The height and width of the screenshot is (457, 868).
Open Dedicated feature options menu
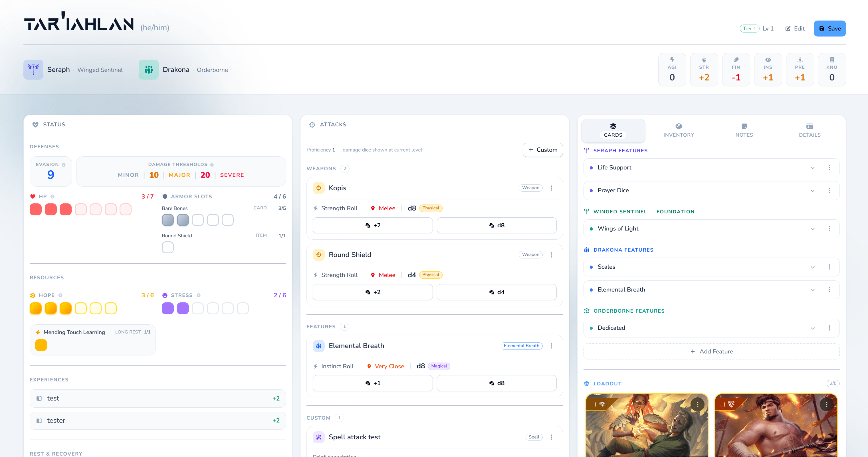tap(829, 328)
